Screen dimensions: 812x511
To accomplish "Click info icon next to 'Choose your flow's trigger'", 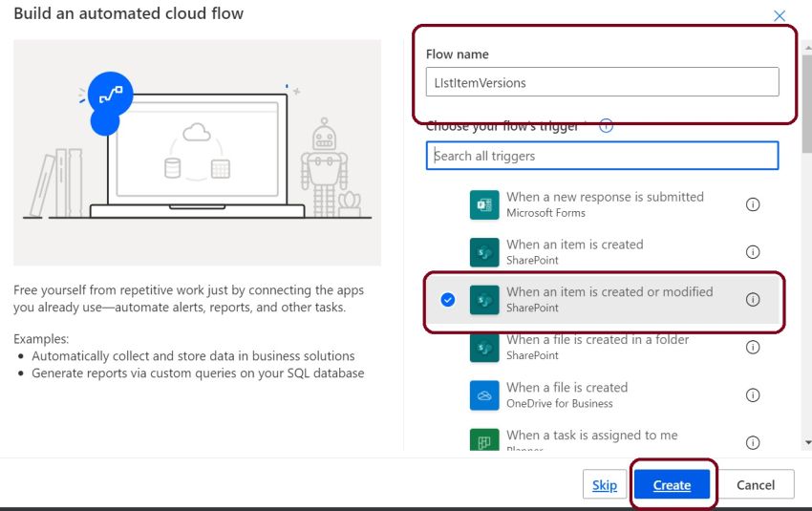I will click(x=606, y=126).
